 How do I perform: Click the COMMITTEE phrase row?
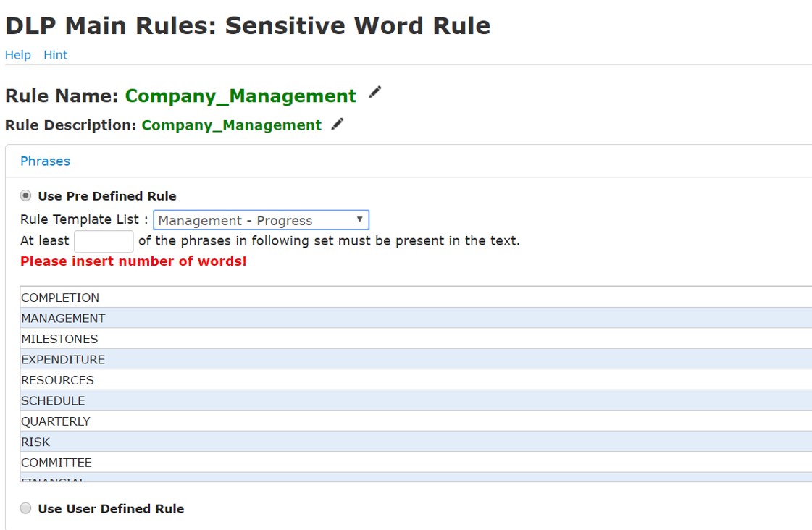tap(56, 463)
